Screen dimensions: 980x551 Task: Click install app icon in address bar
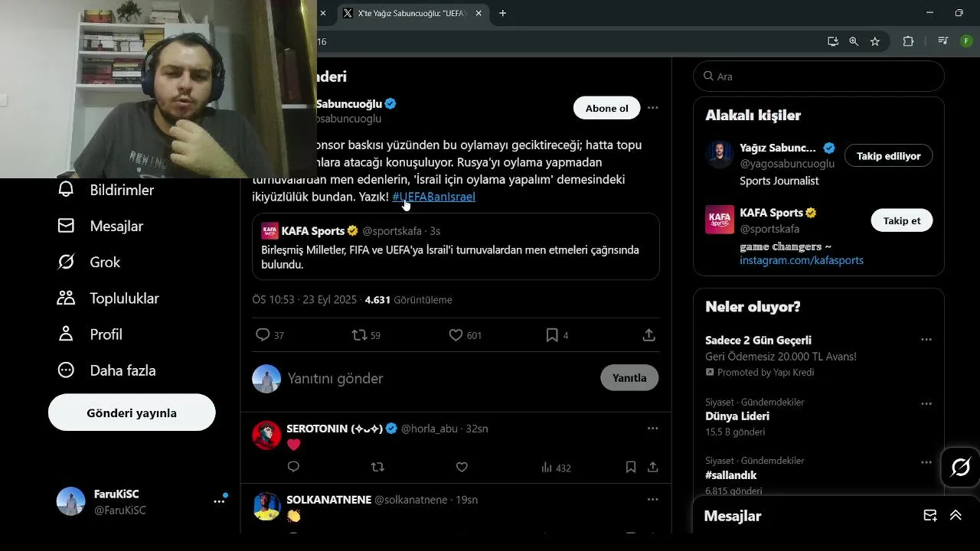tap(833, 41)
